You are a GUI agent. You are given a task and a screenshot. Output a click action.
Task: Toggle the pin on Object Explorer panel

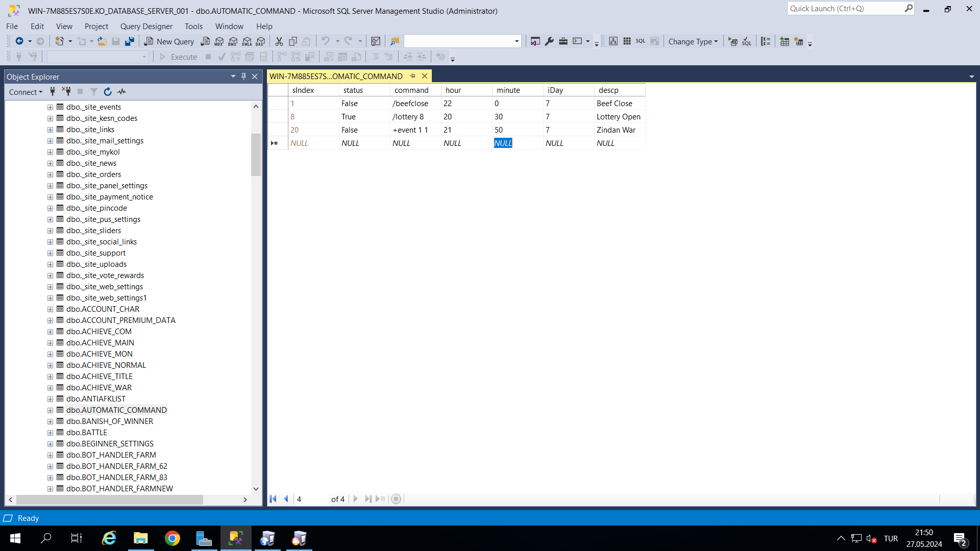tap(244, 77)
